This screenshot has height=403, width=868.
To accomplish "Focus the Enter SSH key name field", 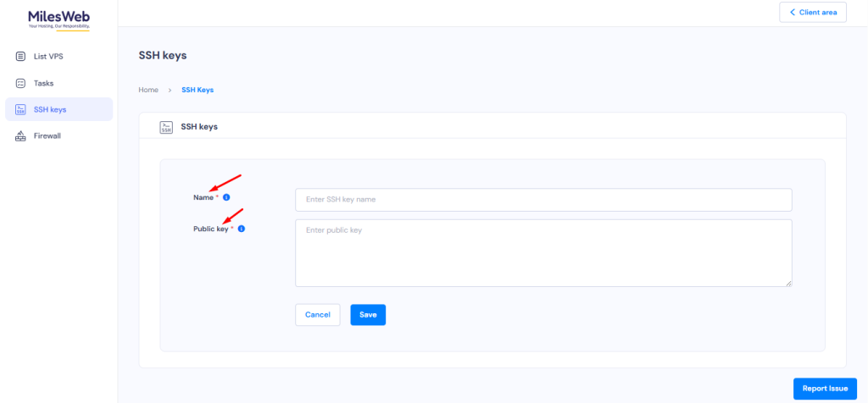I will point(542,200).
